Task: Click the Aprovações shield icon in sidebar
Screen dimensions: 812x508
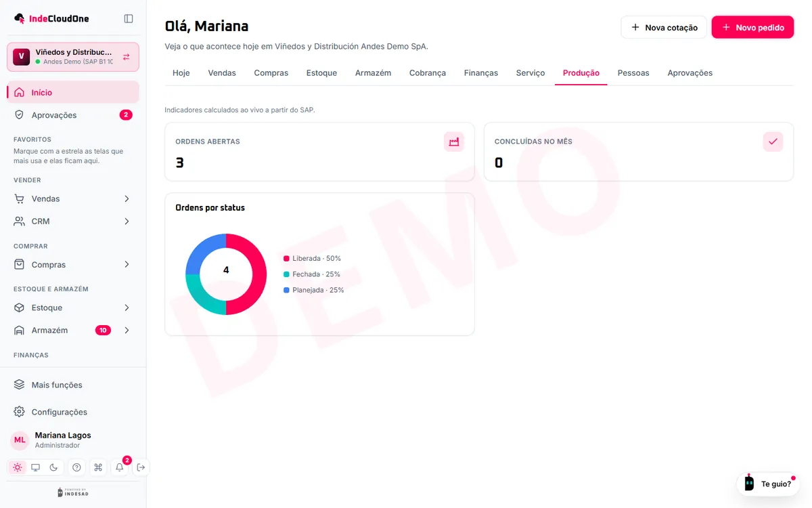Action: 19,115
